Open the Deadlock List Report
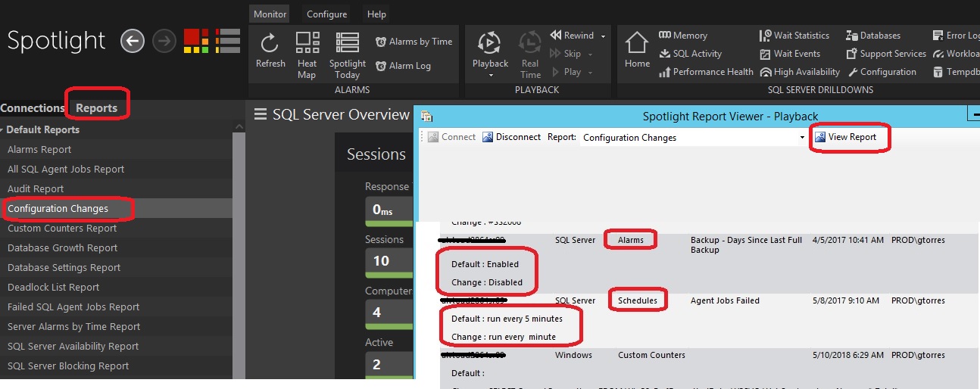The height and width of the screenshot is (389, 980). (x=116, y=288)
